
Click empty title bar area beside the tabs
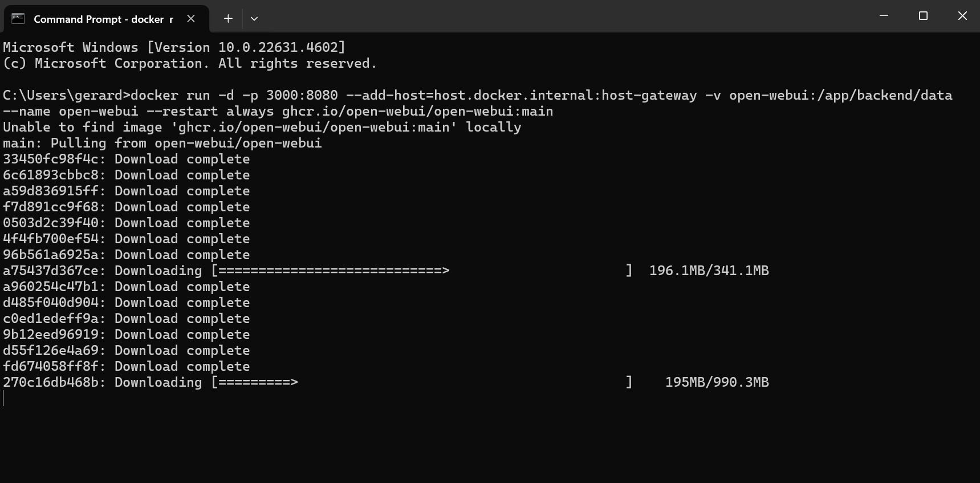(559, 16)
